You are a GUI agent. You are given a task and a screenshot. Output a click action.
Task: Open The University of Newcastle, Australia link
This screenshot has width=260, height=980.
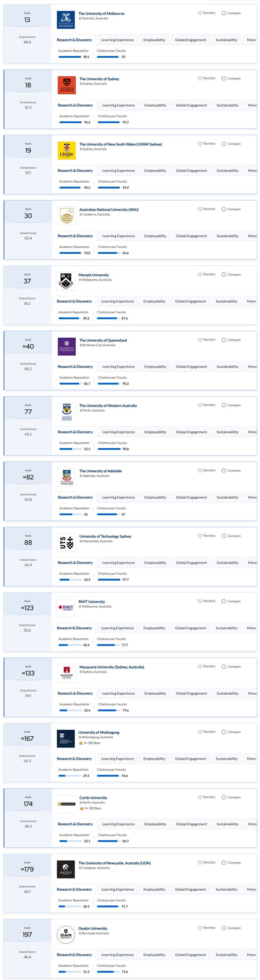[x=114, y=863]
